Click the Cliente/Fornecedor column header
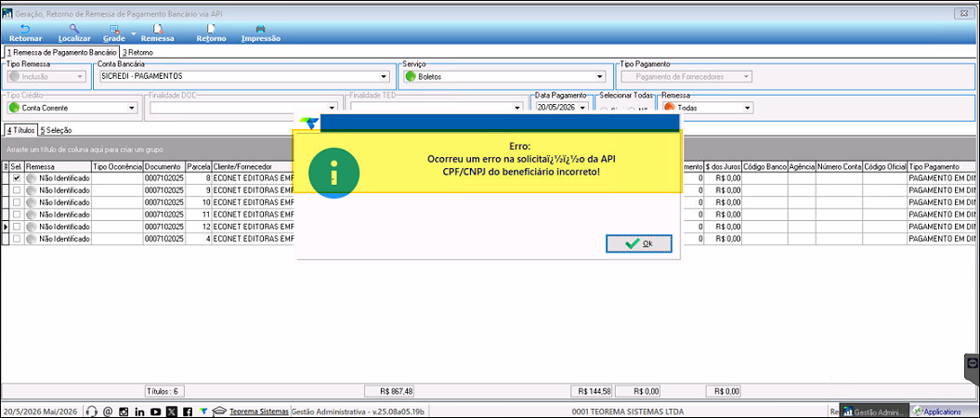Image resolution: width=980 pixels, height=418 pixels. click(x=253, y=167)
